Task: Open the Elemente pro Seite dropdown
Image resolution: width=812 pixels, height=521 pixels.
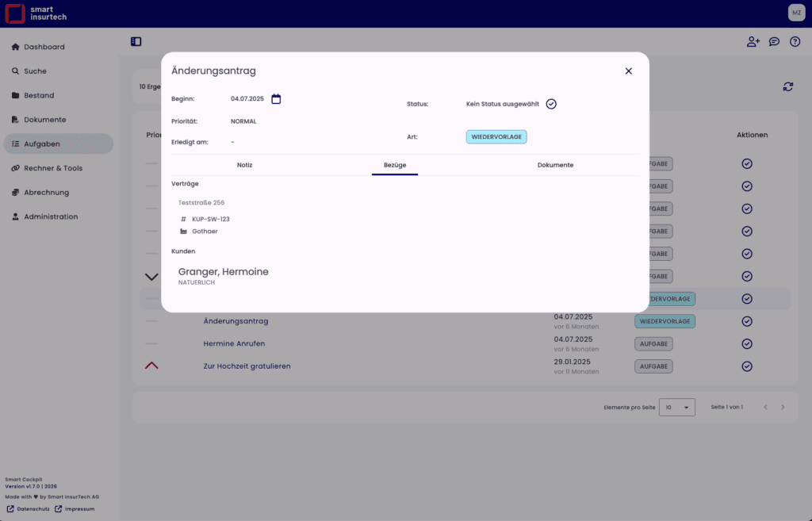Action: (677, 407)
